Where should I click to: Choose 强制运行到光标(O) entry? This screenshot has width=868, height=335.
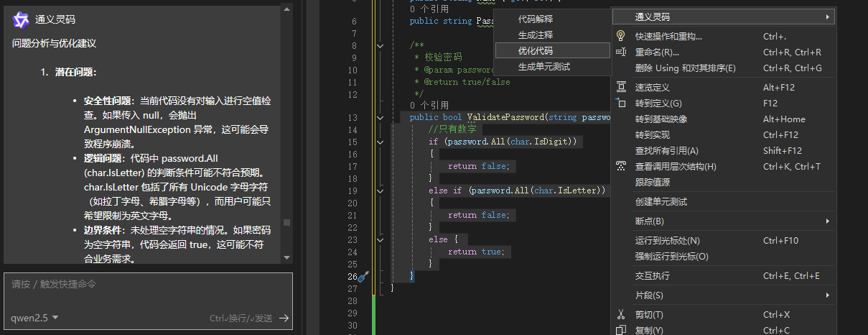coord(724,256)
